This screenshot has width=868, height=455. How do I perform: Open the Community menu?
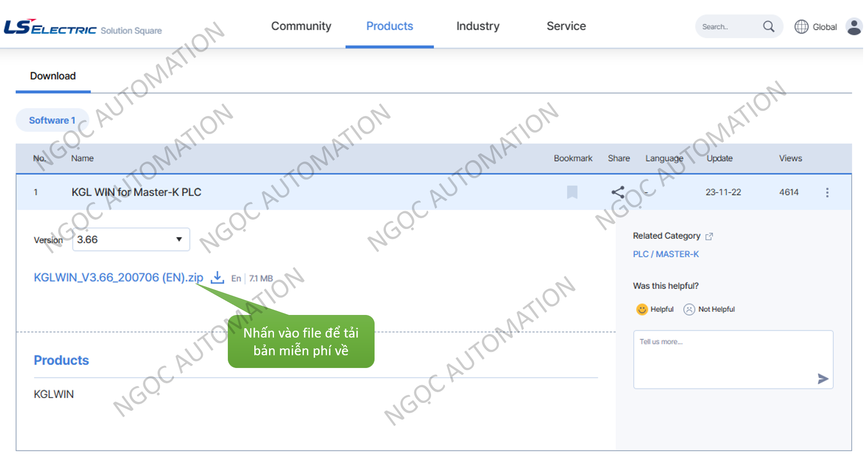(301, 26)
